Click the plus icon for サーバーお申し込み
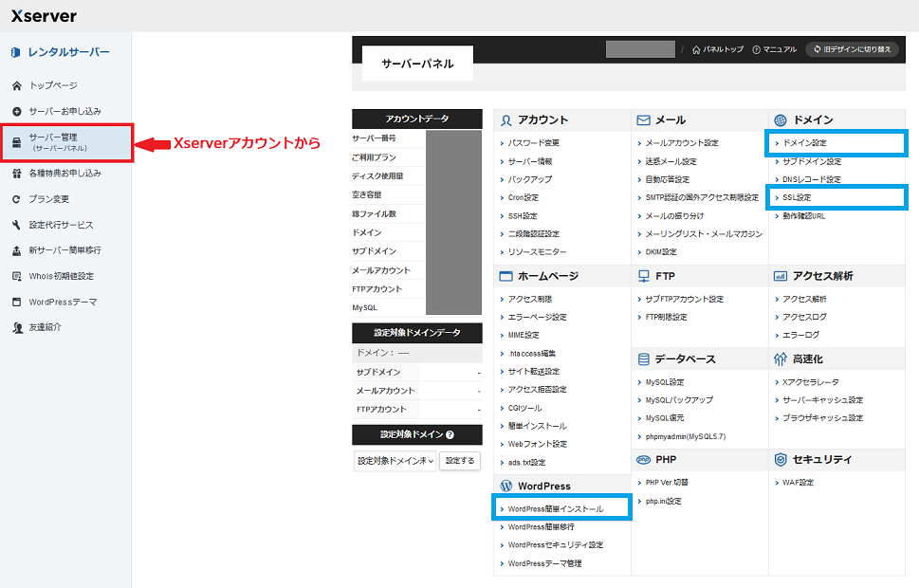This screenshot has height=588, width=919. tap(16, 111)
